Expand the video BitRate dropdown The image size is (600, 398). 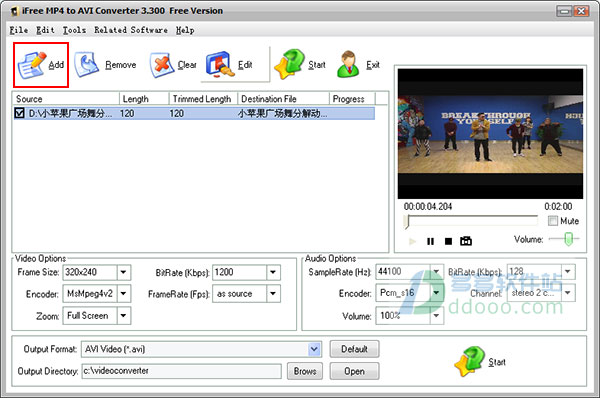click(x=273, y=272)
